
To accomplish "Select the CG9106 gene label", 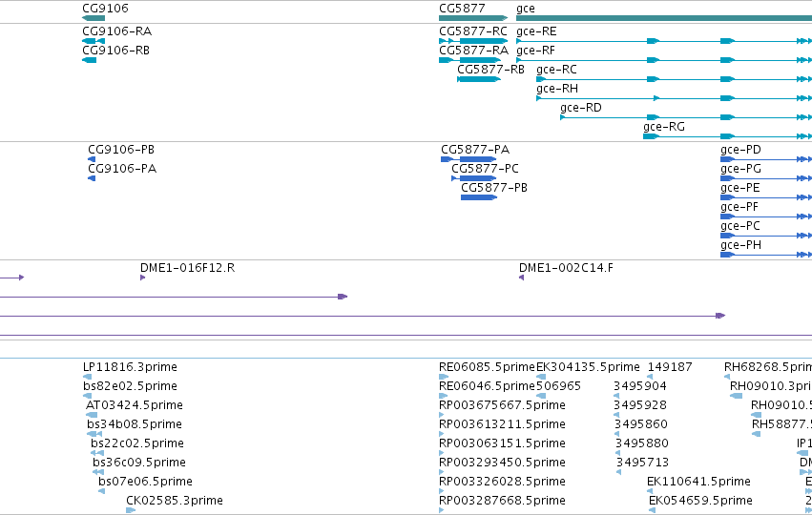I will [x=105, y=9].
